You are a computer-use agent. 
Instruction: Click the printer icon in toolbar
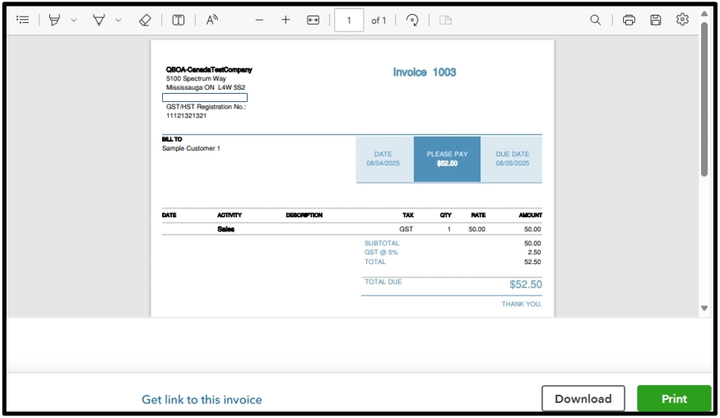pyautogui.click(x=629, y=20)
